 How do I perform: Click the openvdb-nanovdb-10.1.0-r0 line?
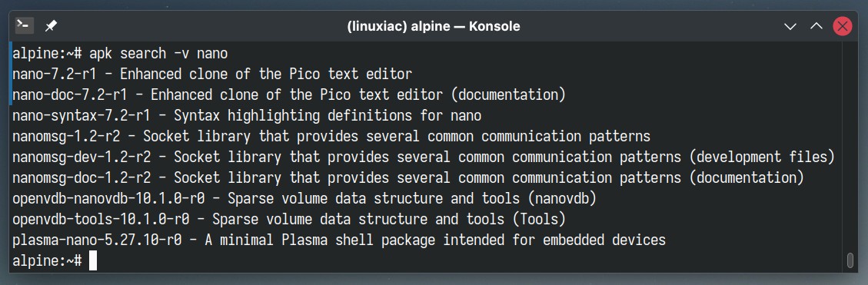tap(304, 199)
